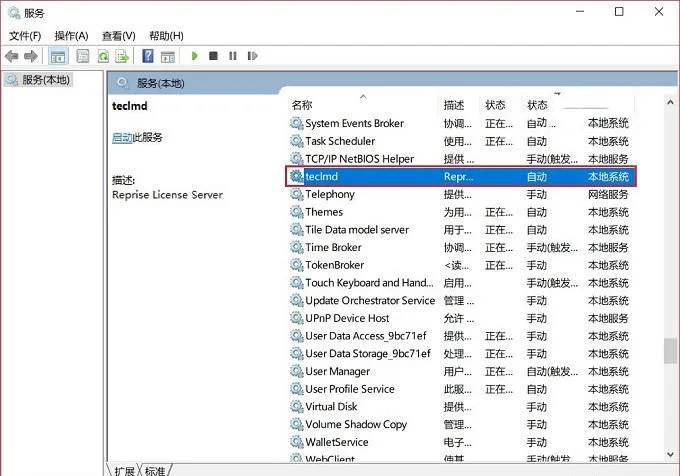The width and height of the screenshot is (680, 476).
Task: Click the 服务(本地) header of the right pane
Action: click(160, 83)
